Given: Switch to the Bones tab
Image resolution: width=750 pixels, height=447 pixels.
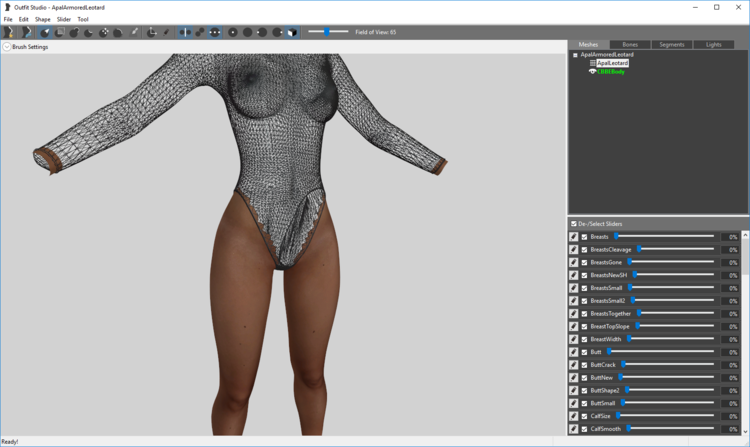Looking at the screenshot, I should point(630,44).
